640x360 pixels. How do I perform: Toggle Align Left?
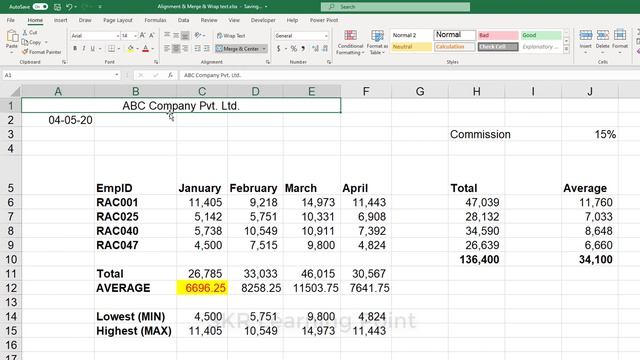click(167, 49)
